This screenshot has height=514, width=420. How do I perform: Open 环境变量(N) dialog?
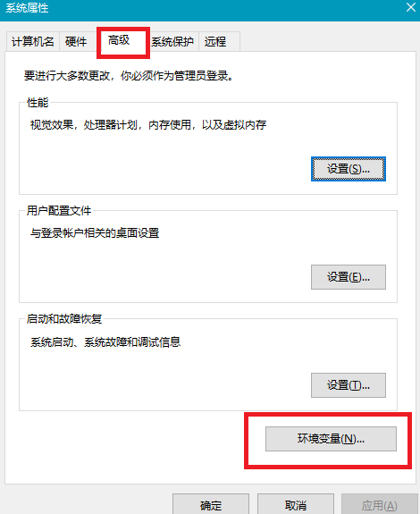pyautogui.click(x=331, y=439)
